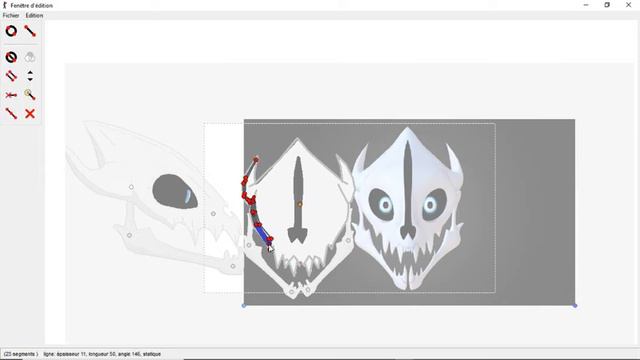Select the add line segment tool
Viewport: 640px width, 360px height.
[x=30, y=31]
